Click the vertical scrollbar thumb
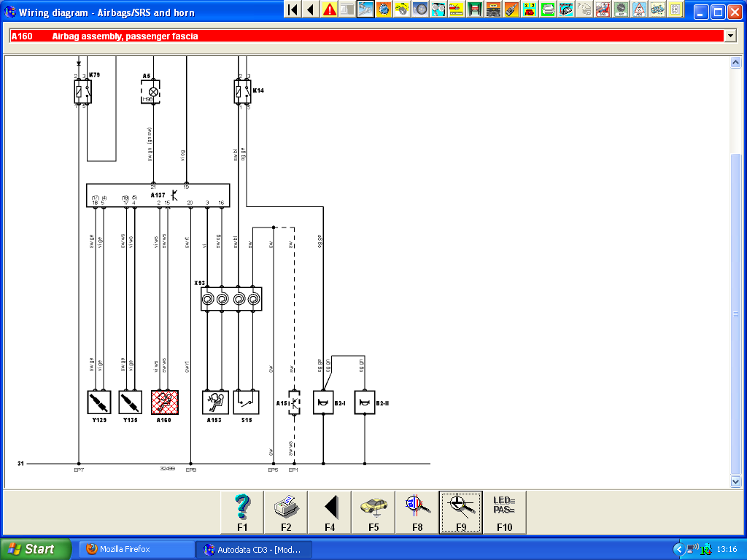Screen dimensions: 747x560 pos(735,314)
